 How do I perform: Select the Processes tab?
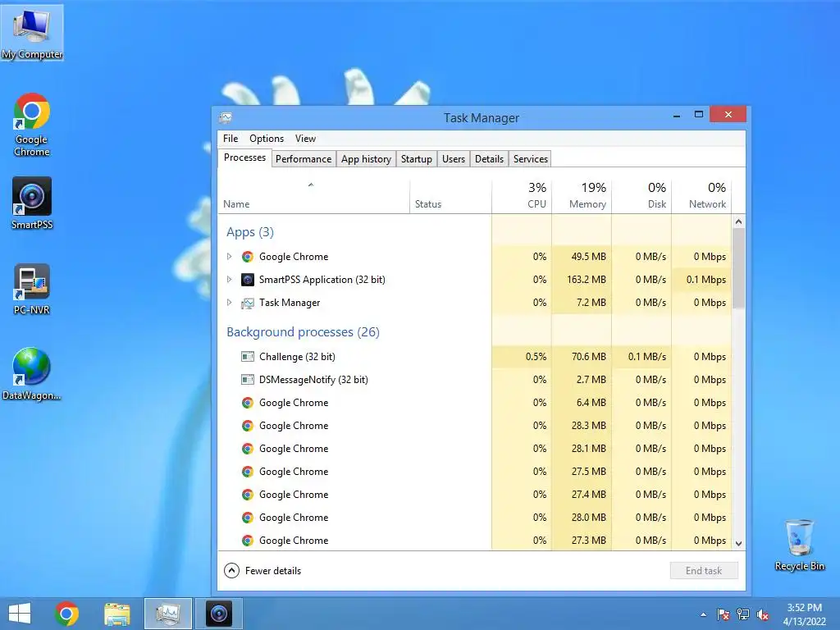(244, 157)
